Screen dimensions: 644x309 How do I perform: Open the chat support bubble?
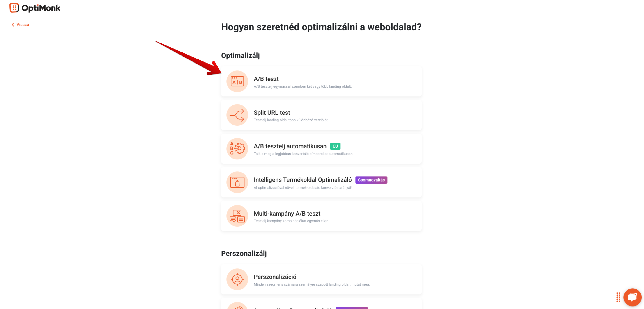pos(632,297)
